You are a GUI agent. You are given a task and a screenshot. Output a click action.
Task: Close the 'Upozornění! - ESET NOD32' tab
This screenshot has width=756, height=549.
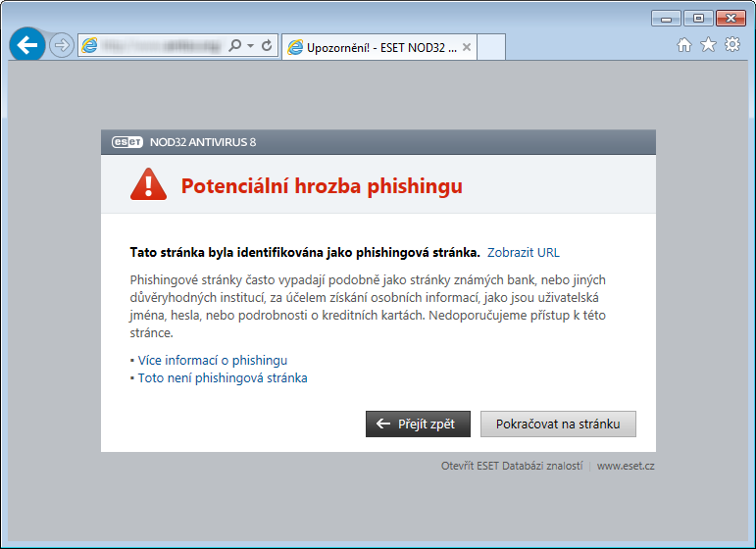[466, 47]
